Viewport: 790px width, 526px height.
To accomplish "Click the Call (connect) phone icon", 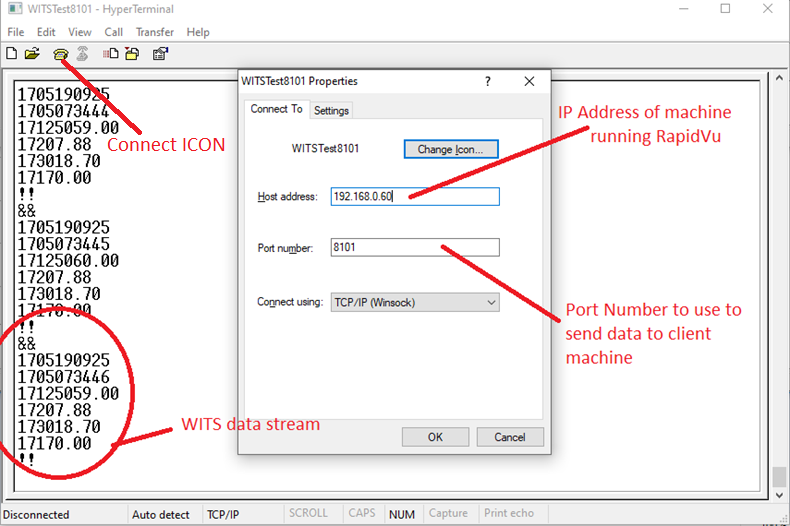I will pos(60,54).
